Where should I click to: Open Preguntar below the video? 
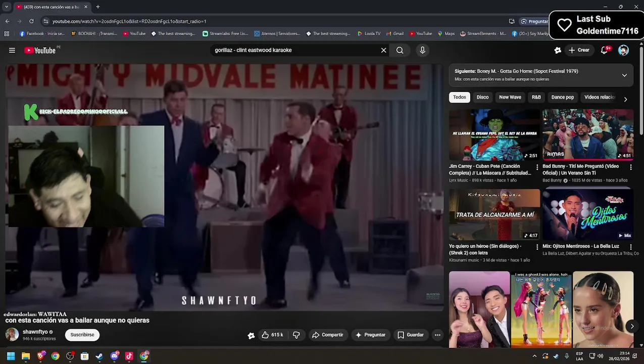coord(370,335)
